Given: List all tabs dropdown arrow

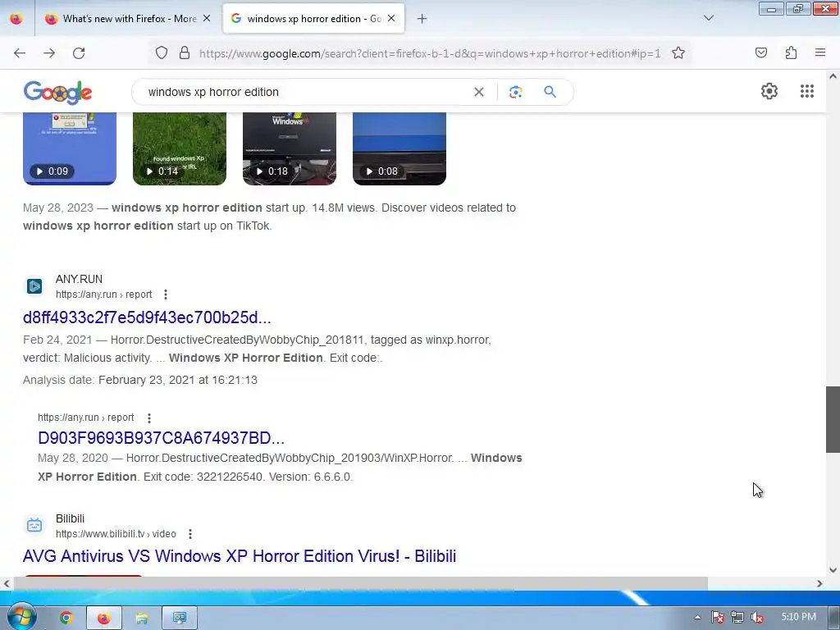Looking at the screenshot, I should [708, 18].
